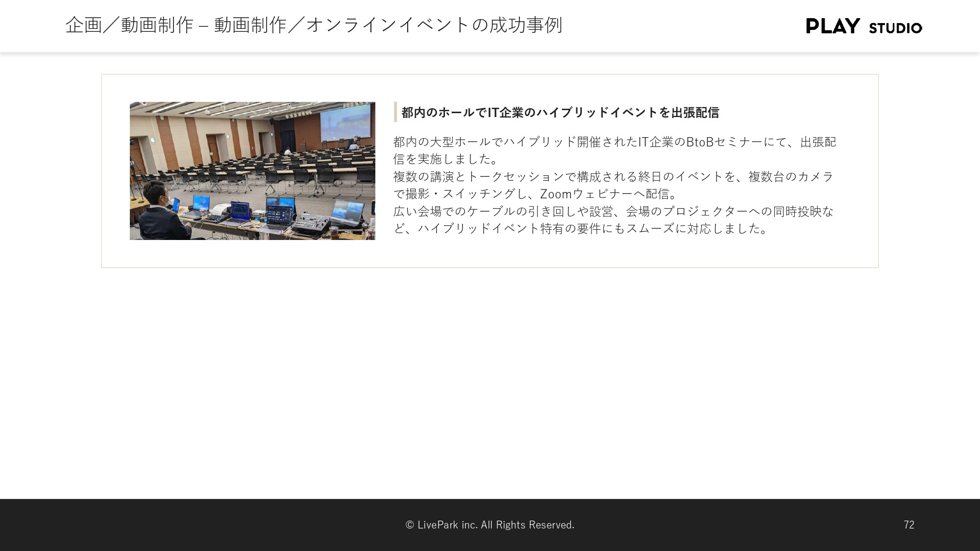Click the seminar hall photo
Image resolution: width=980 pixels, height=551 pixels.
[252, 171]
